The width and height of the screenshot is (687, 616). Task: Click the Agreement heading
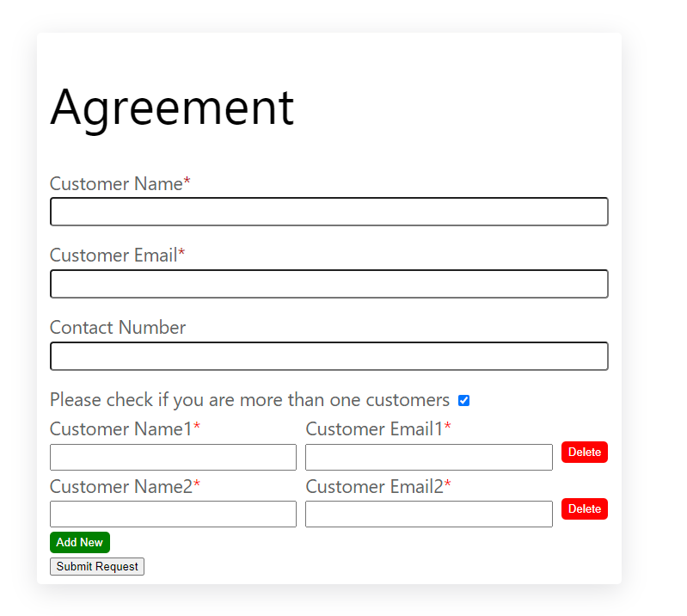pos(172,108)
